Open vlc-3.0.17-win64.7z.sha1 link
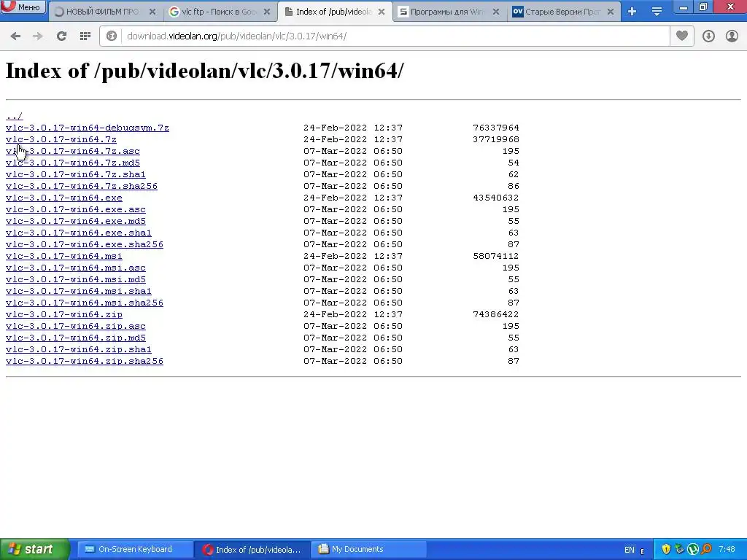747x560 pixels. (x=76, y=174)
